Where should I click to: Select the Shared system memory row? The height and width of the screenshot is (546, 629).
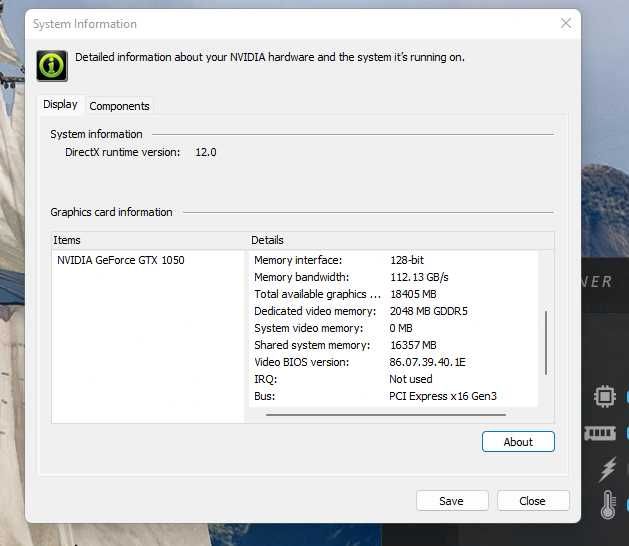(x=394, y=345)
